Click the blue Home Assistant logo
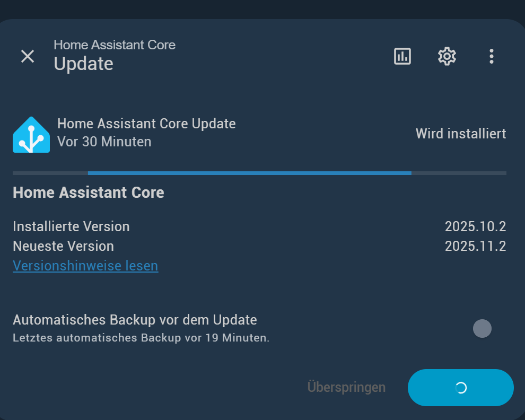The width and height of the screenshot is (525, 420). (31, 135)
